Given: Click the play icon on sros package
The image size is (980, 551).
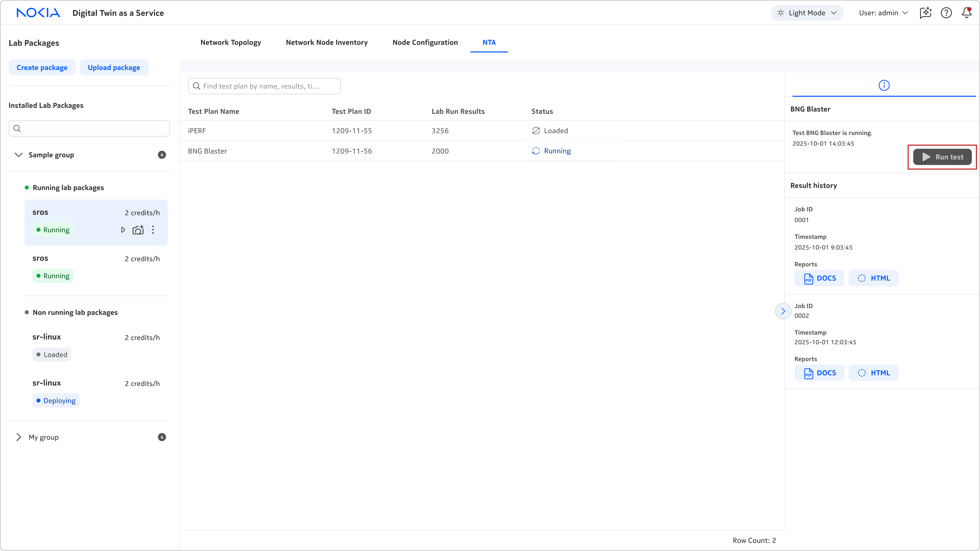Looking at the screenshot, I should coord(123,230).
